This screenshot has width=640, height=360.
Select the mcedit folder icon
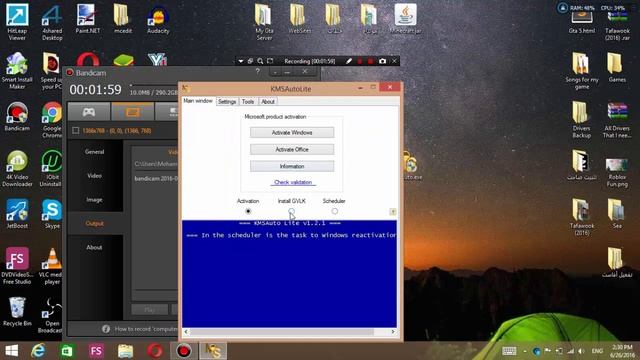coord(122,18)
